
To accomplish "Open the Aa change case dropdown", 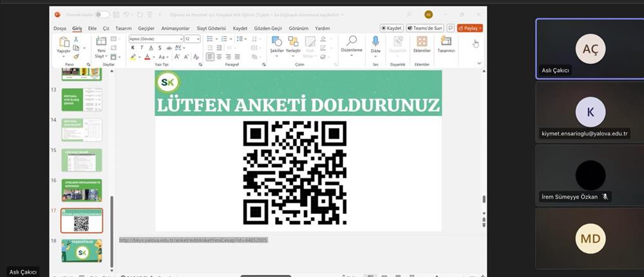I will point(164,57).
